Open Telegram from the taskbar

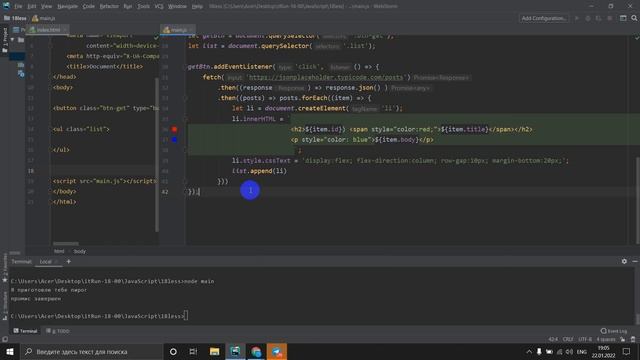click(277, 352)
